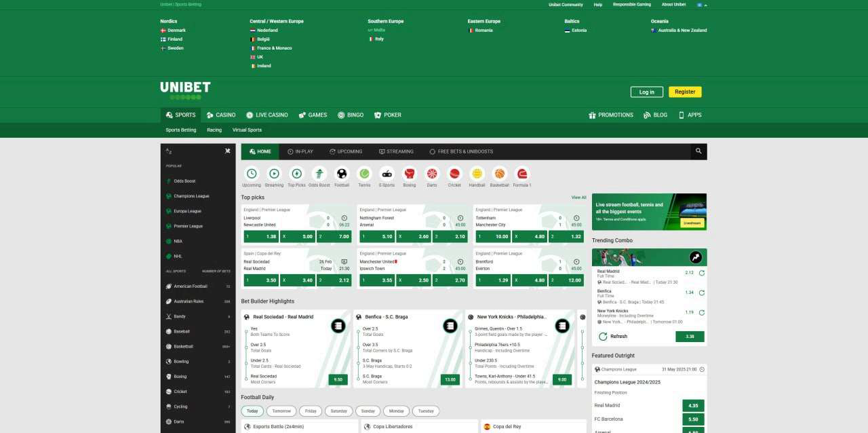Image resolution: width=868 pixels, height=433 pixels.
Task: Open the E-Sports gamepad icon
Action: (x=387, y=174)
